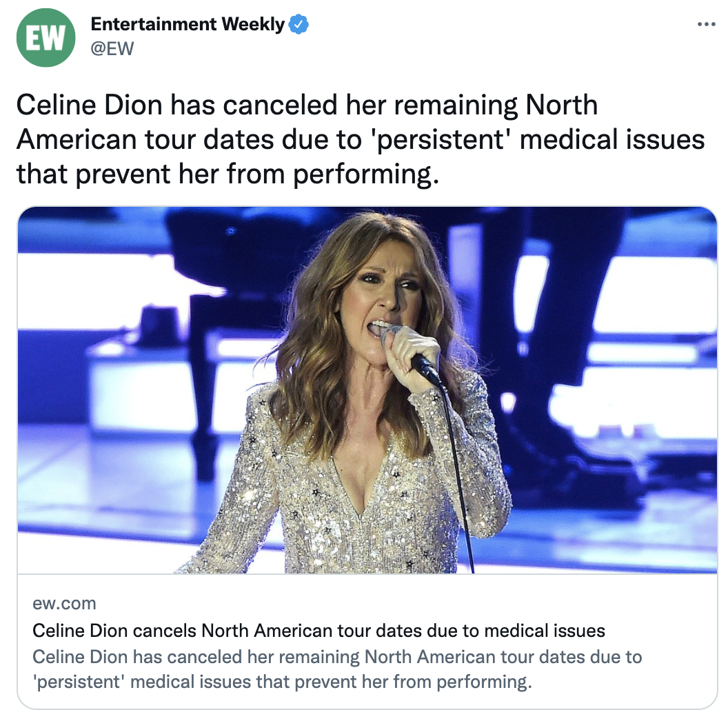Click the ew.com domain label
This screenshot has height=721, width=728.
pos(65,603)
